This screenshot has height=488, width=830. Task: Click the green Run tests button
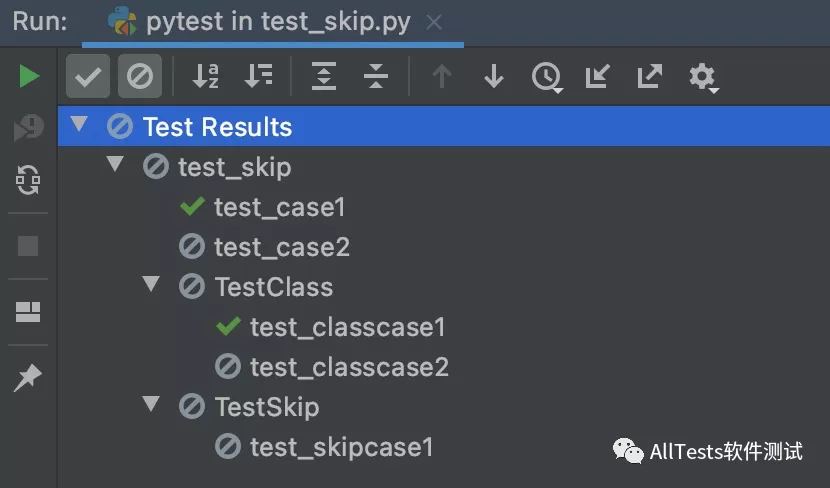point(29,77)
